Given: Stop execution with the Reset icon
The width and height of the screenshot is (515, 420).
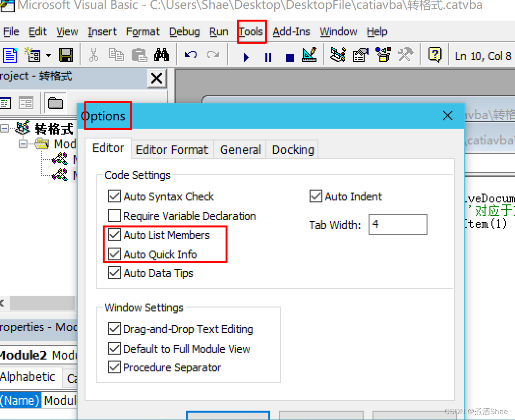Looking at the screenshot, I should coord(289,57).
